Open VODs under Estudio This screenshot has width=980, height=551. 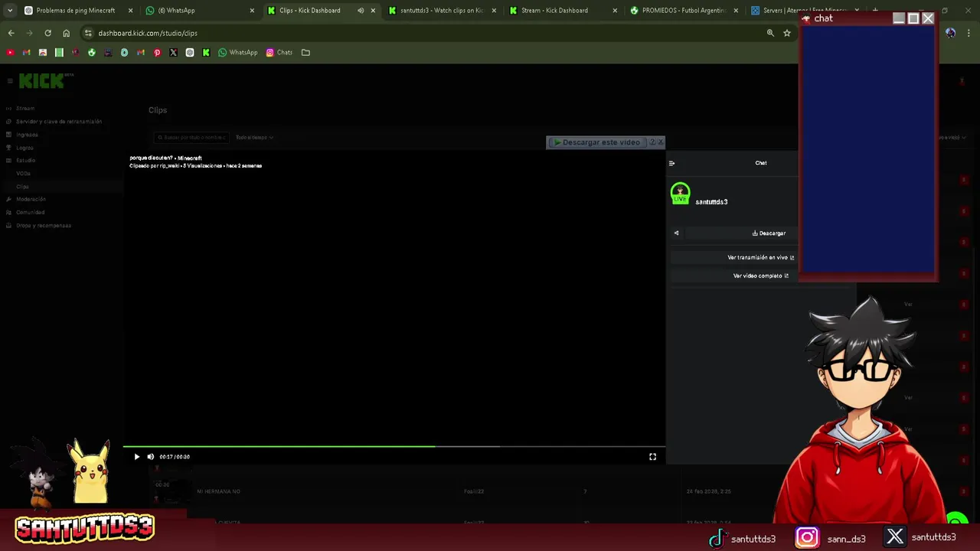24,174
